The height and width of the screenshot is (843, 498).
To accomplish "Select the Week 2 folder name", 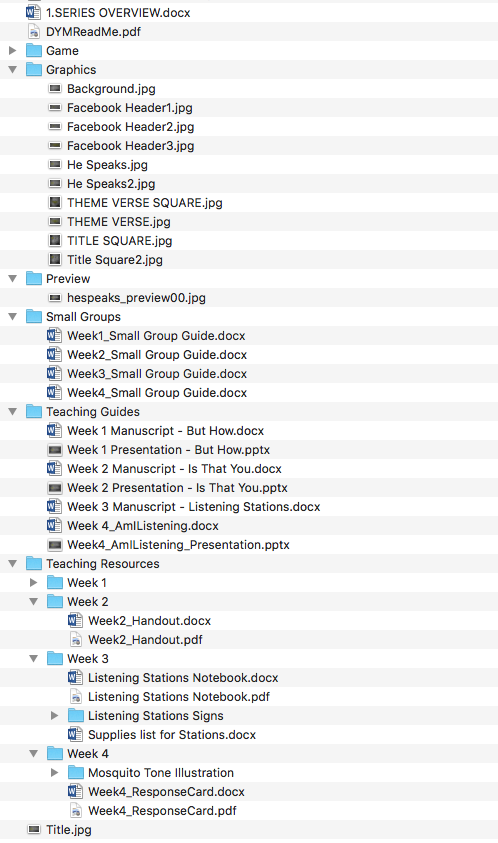I will [x=88, y=602].
